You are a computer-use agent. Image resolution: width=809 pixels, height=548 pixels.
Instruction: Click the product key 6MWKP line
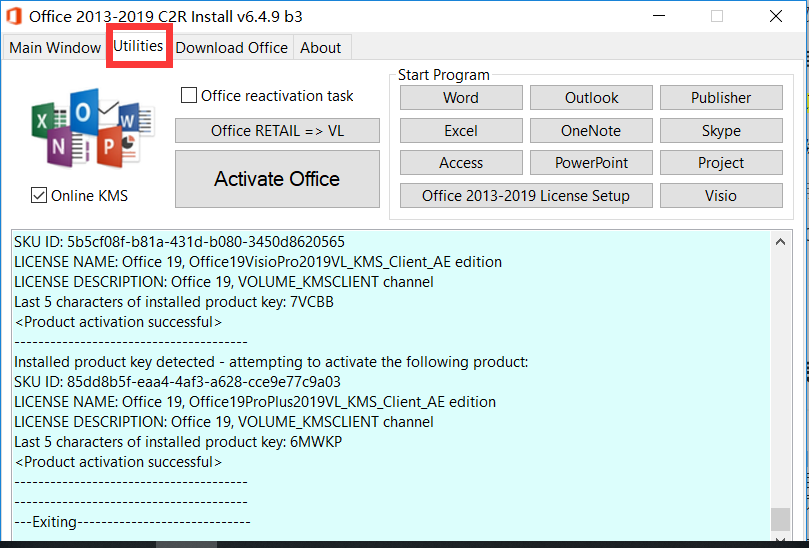click(178, 442)
